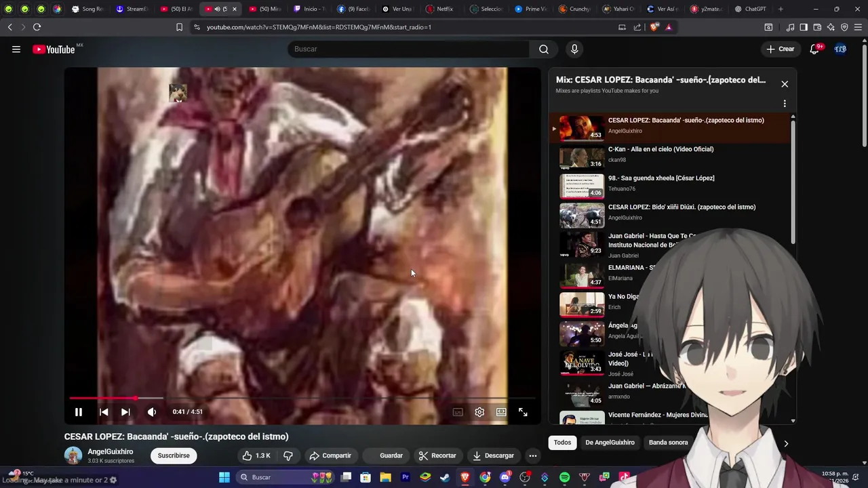Open the notifications bell
The image size is (868, 488).
pyautogui.click(x=815, y=49)
